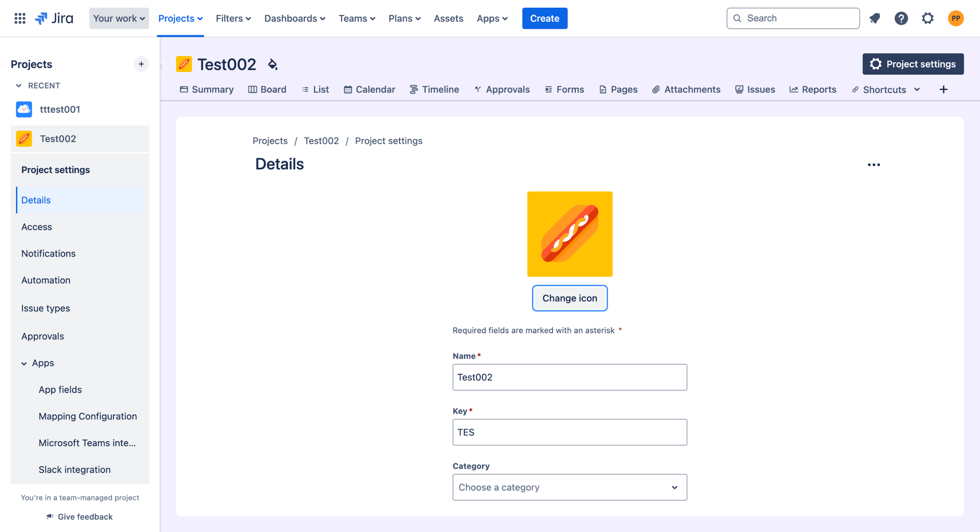Open global settings gear icon

pyautogui.click(x=927, y=18)
